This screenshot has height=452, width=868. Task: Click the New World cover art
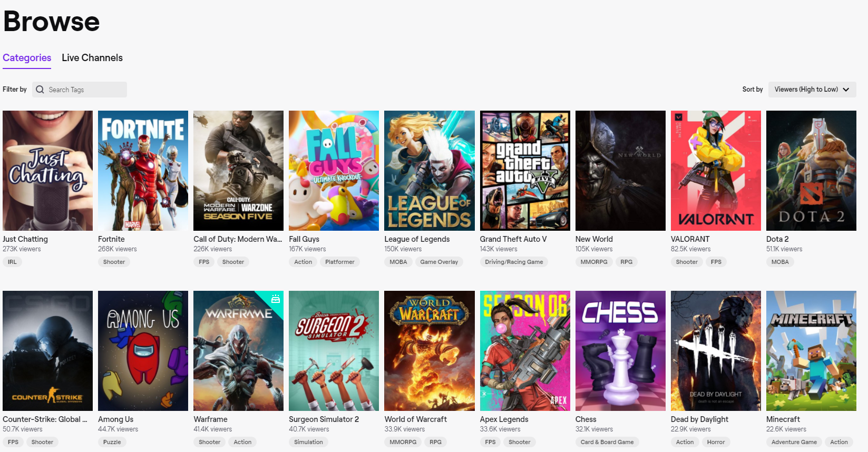pyautogui.click(x=620, y=171)
